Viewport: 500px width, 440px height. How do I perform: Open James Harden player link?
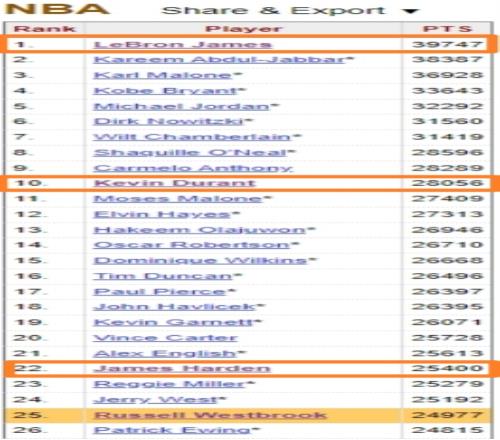[x=182, y=369]
